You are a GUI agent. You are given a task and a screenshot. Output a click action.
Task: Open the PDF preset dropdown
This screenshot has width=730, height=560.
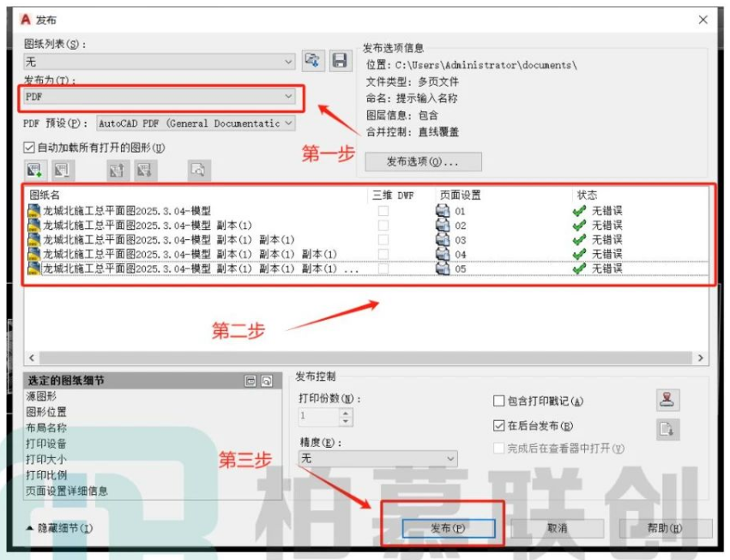[196, 123]
